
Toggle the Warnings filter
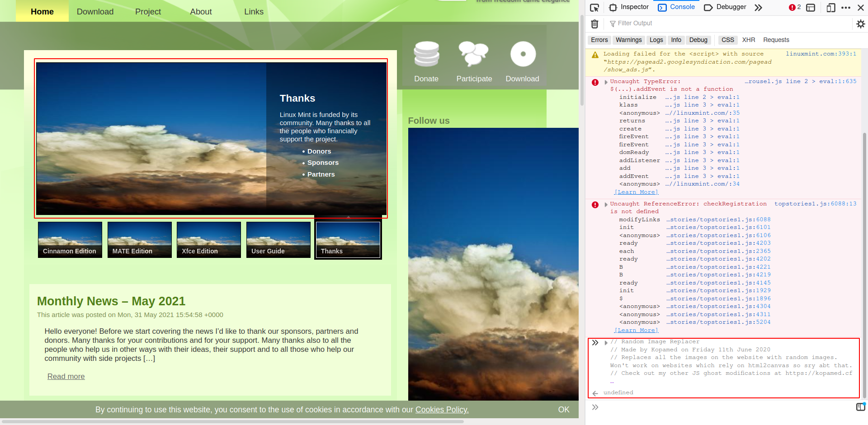[x=628, y=40]
